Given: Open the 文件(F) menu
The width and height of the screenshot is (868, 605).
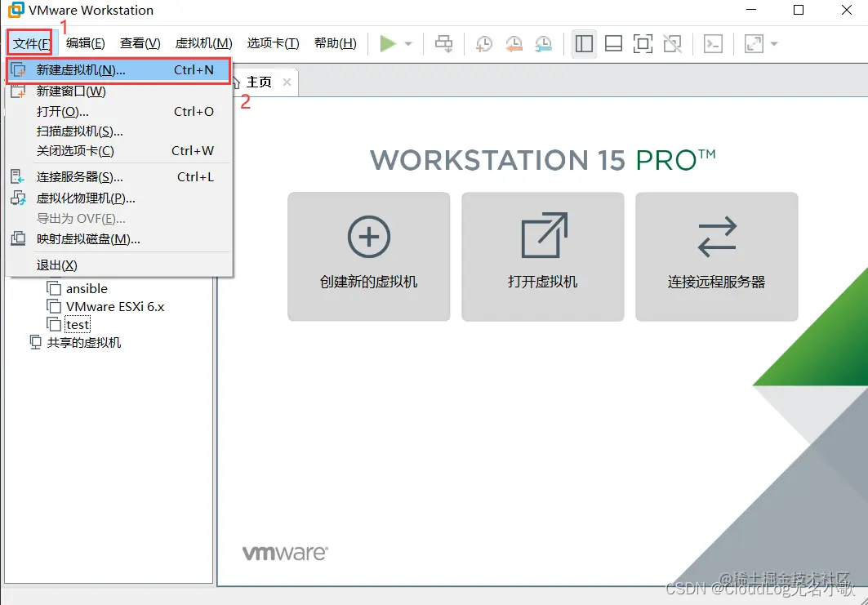Looking at the screenshot, I should [x=30, y=43].
